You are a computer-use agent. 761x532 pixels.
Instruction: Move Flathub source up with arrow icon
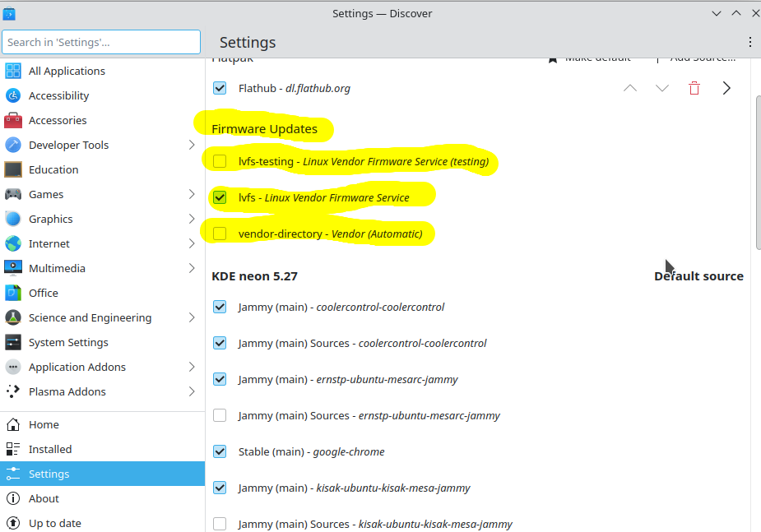[630, 88]
